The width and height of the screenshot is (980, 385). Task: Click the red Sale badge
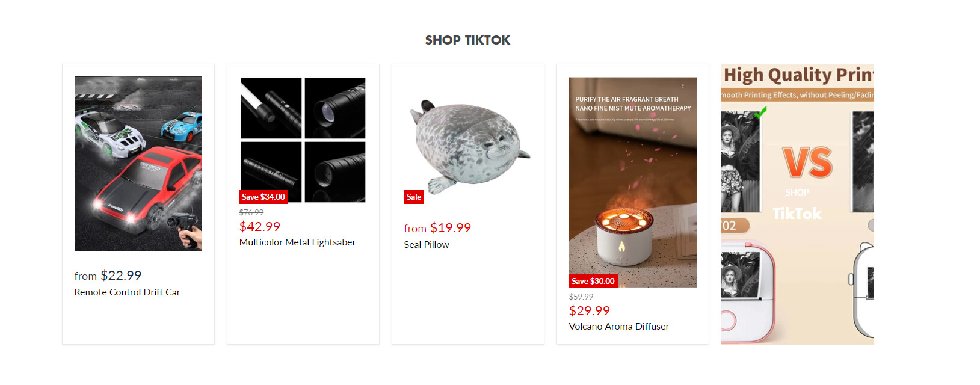click(414, 197)
